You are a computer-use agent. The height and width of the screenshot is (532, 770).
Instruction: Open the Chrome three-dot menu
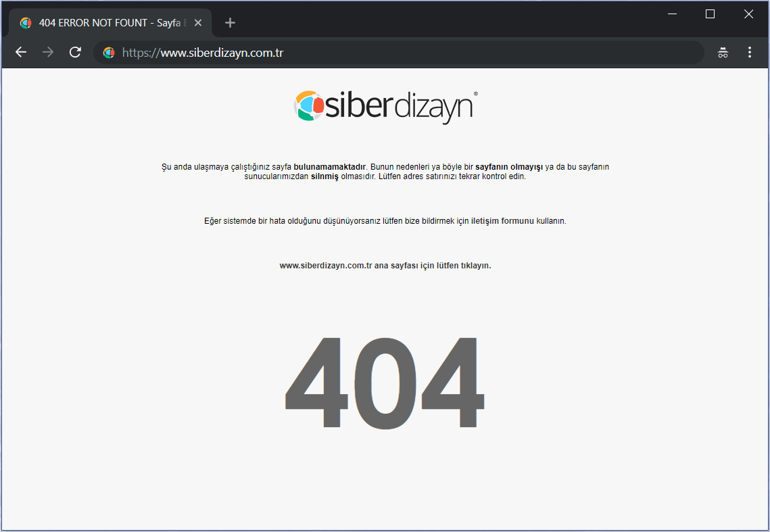[750, 52]
